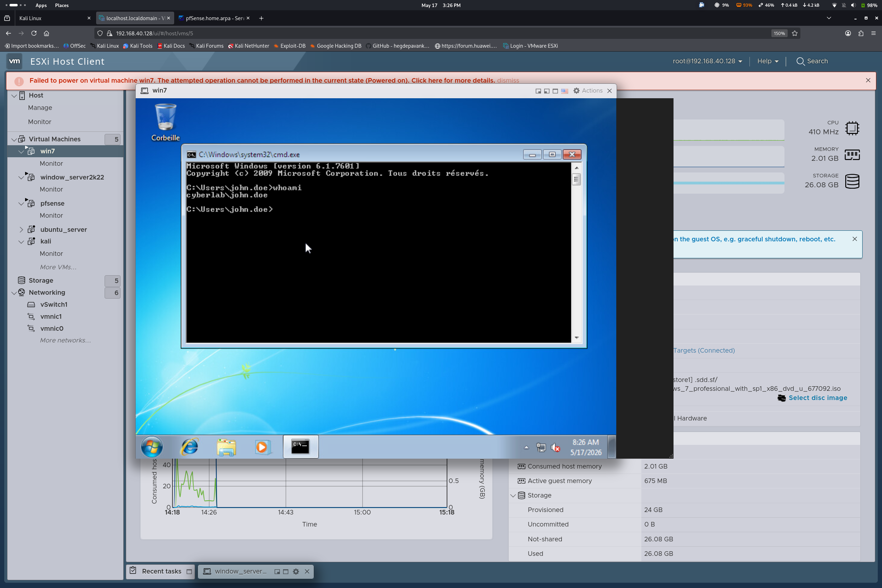This screenshot has height=588, width=882.
Task: Click the More VMs... link
Action: 58,267
